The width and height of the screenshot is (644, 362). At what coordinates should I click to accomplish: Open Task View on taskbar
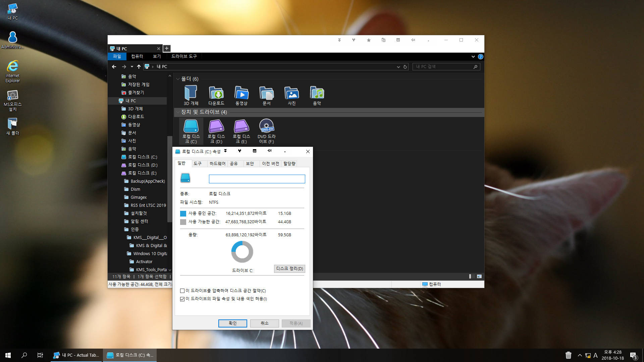[x=40, y=355]
